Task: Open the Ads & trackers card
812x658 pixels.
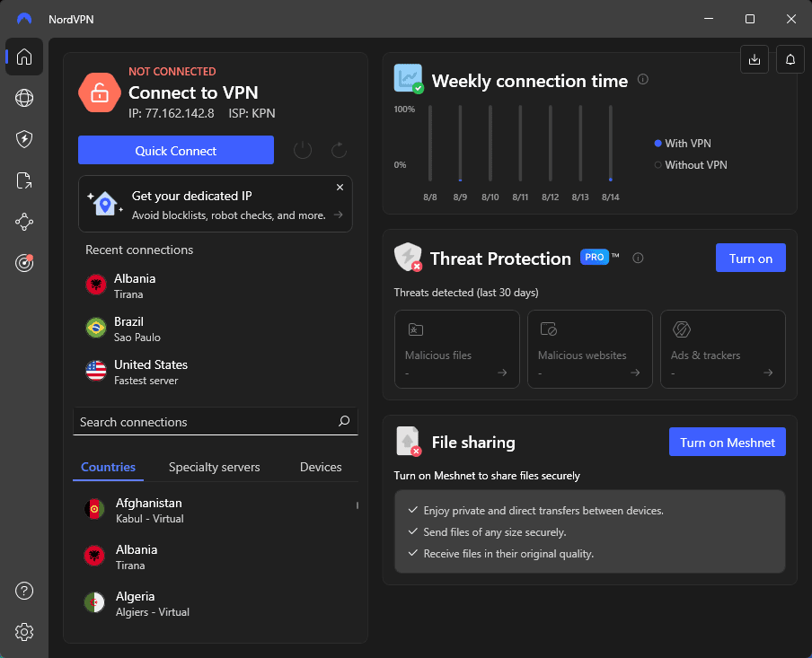Action: (x=723, y=349)
